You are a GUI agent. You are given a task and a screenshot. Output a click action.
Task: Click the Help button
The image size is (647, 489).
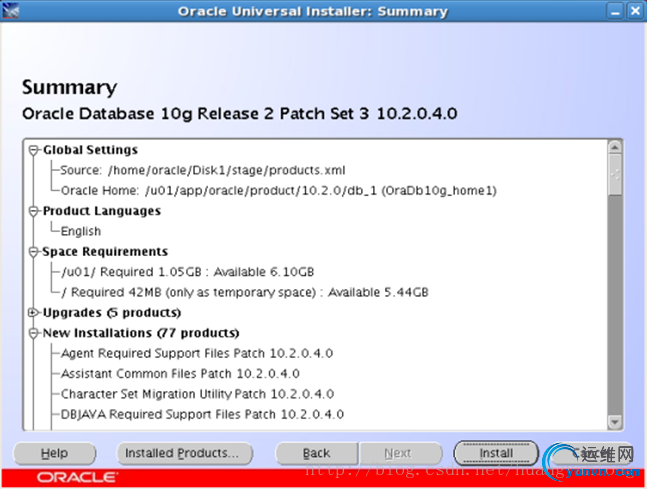[x=54, y=453]
